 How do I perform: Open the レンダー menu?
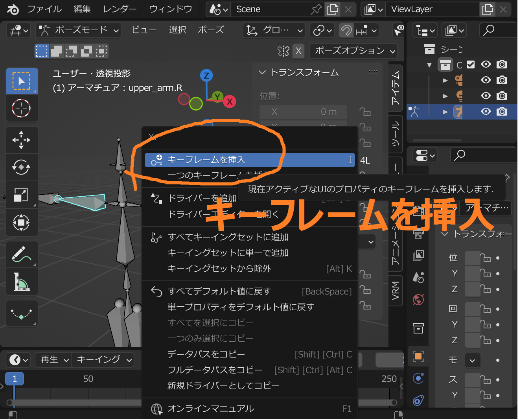pos(120,9)
